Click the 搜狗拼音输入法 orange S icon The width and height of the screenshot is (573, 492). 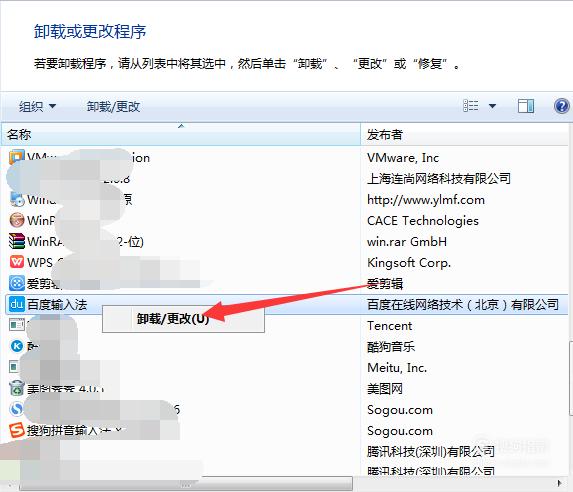(17, 430)
